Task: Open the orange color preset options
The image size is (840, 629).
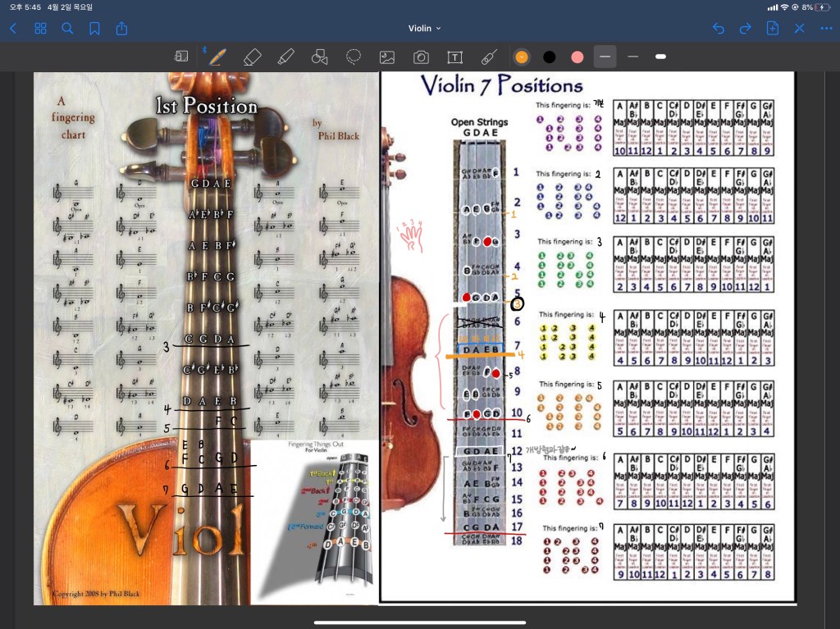Action: 521,57
